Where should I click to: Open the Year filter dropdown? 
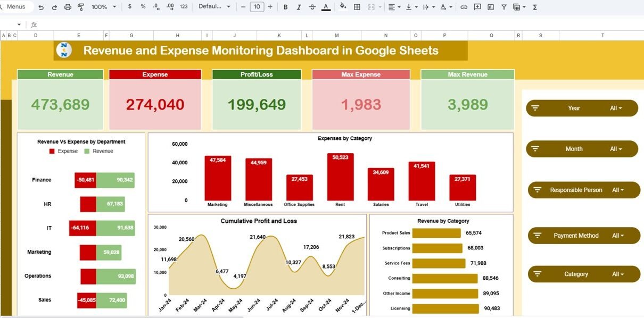click(x=616, y=108)
